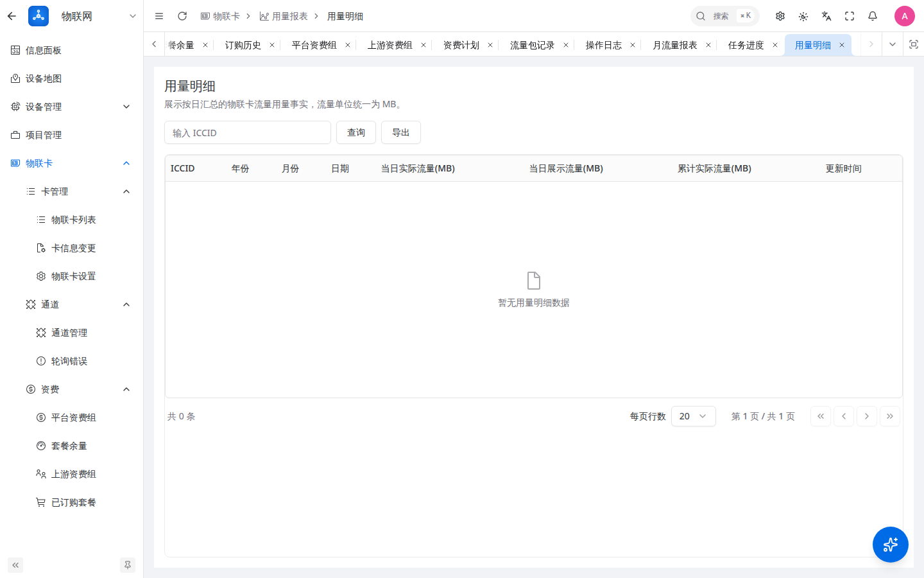Pin the sidebar with pin icon
Image resolution: width=924 pixels, height=578 pixels.
pos(128,565)
